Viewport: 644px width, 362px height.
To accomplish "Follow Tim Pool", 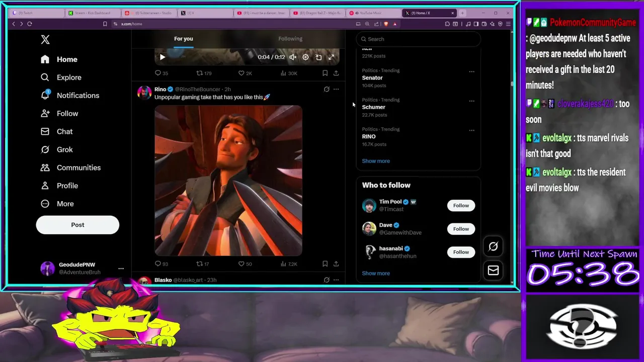I will point(461,206).
